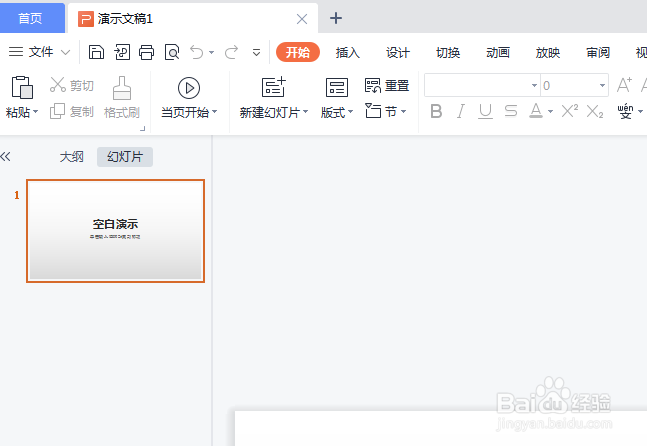This screenshot has width=647, height=446.
Task: Click the pinyin guide (wén) icon
Action: [626, 111]
